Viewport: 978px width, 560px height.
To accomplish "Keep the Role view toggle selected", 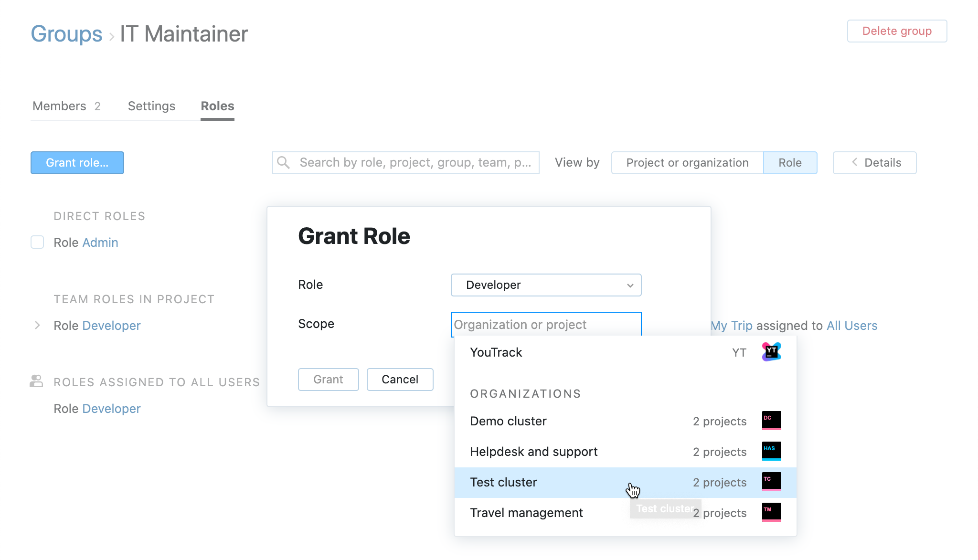I will click(x=790, y=162).
